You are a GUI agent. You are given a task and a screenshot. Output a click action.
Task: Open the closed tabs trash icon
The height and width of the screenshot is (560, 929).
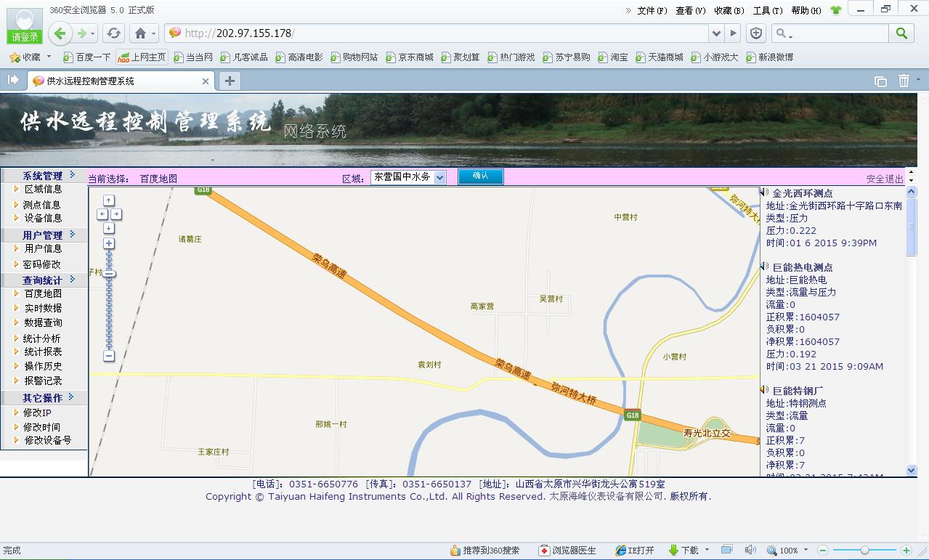904,81
